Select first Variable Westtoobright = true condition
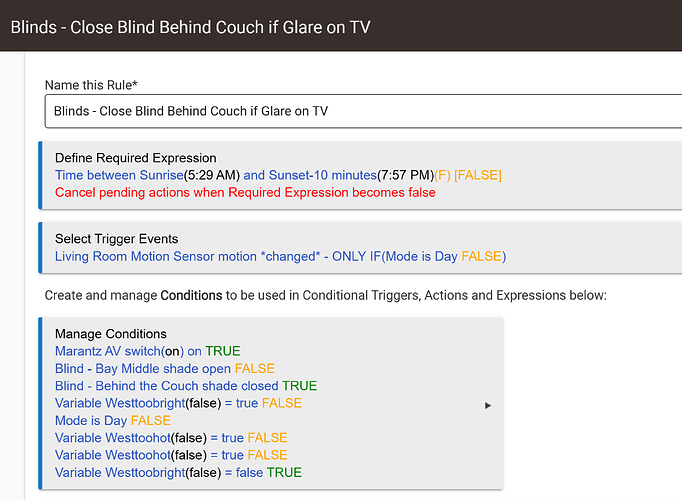Screen dimensions: 682x500 [178, 403]
